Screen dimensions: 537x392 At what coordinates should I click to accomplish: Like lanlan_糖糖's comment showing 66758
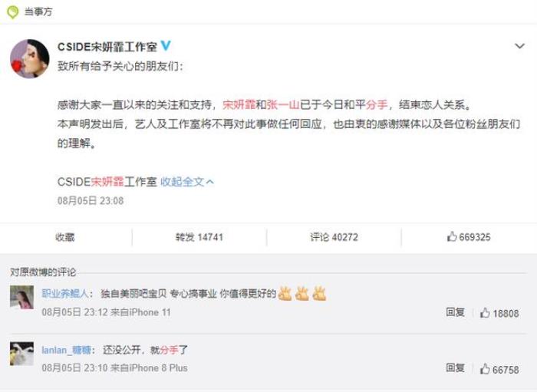pyautogui.click(x=499, y=369)
